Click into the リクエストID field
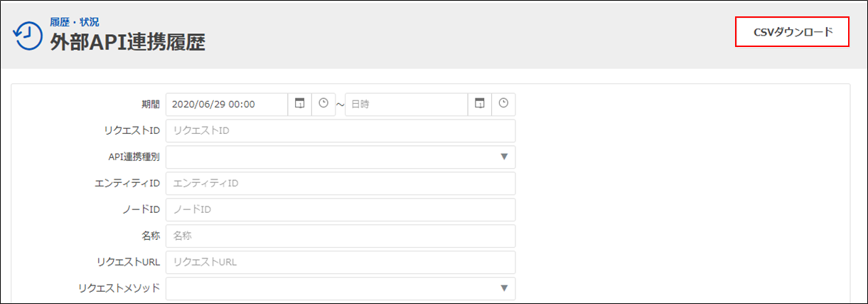 pyautogui.click(x=341, y=130)
